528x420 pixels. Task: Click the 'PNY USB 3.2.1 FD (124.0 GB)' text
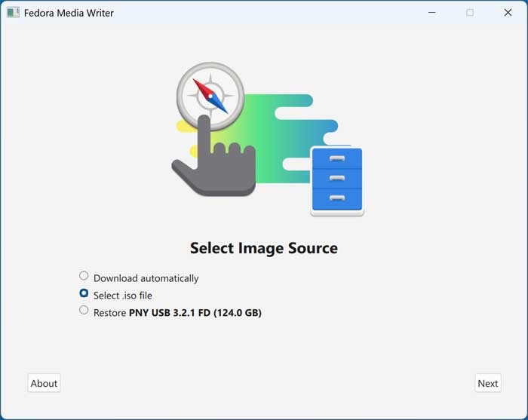(195, 313)
